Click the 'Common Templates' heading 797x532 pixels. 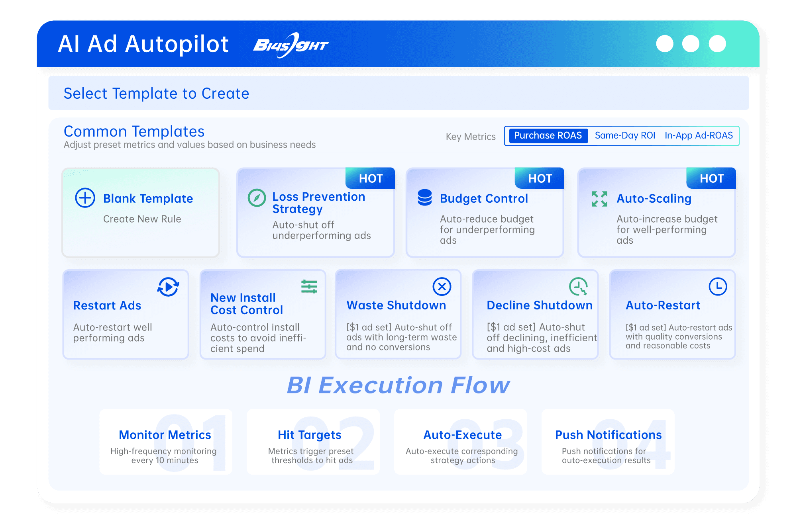pyautogui.click(x=134, y=131)
